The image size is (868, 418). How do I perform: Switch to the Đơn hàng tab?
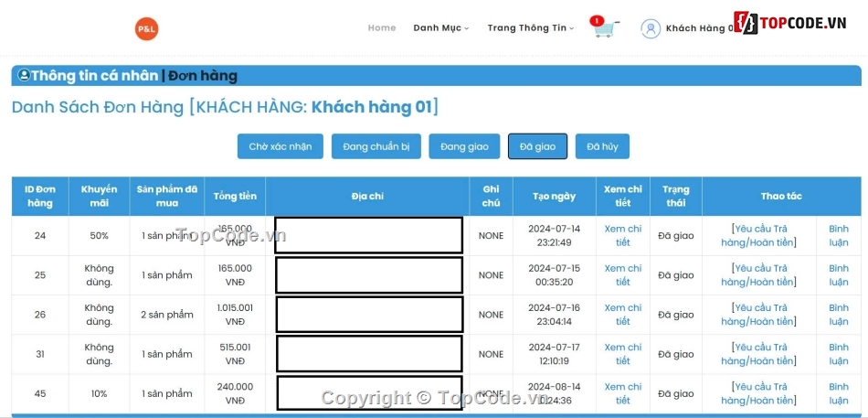pos(203,75)
